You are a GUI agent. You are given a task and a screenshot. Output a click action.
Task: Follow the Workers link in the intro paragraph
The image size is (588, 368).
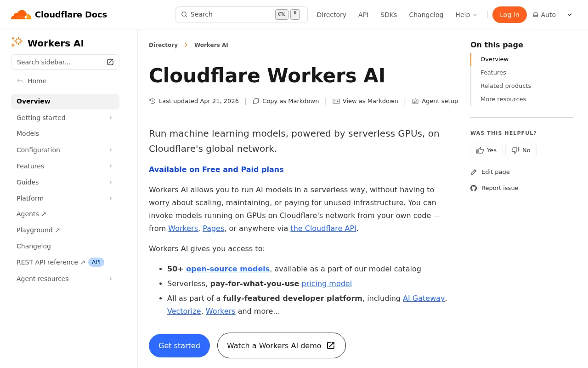click(x=183, y=228)
